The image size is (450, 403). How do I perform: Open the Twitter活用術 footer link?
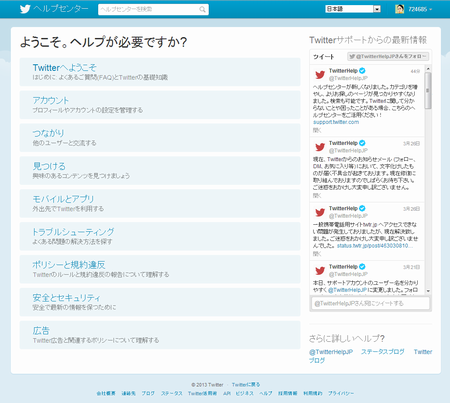[202, 393]
